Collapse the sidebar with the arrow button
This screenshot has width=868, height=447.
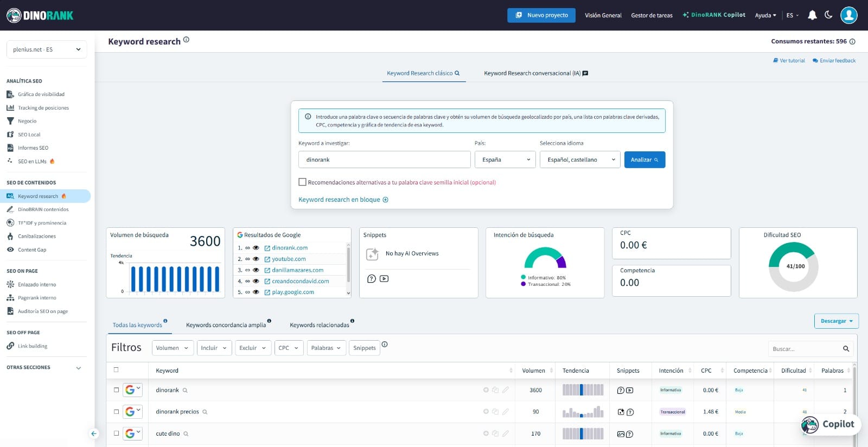click(94, 433)
